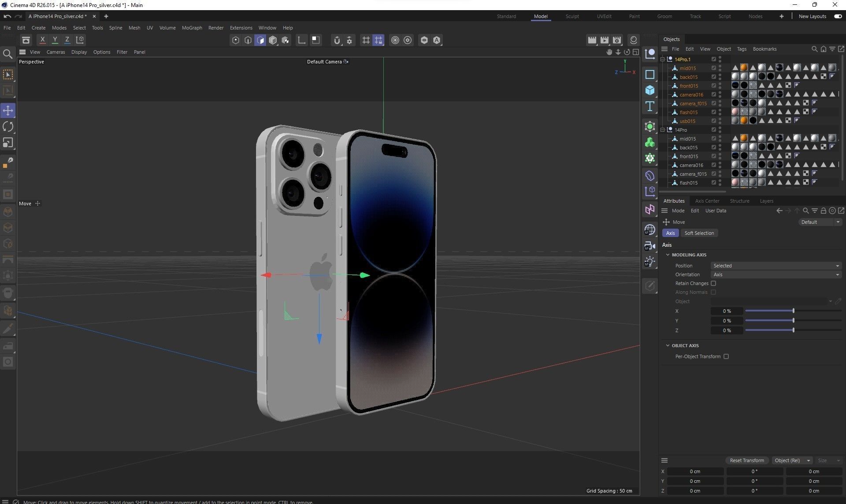This screenshot has width=846, height=504.
Task: Toggle Z axis lock
Action: click(x=67, y=40)
